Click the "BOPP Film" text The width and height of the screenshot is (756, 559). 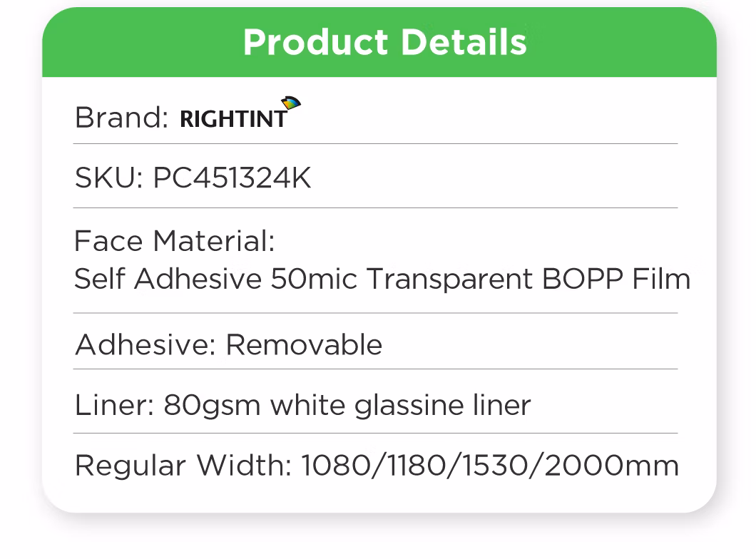click(616, 279)
